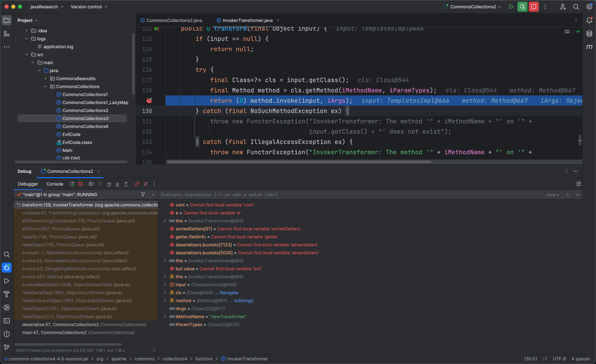Open Build hammer tool window icon

click(x=6, y=294)
